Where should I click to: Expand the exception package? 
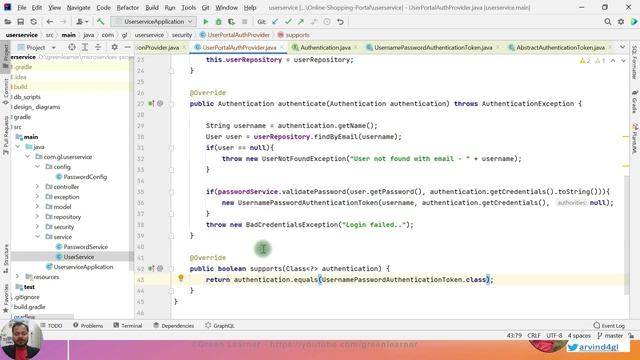tap(38, 197)
